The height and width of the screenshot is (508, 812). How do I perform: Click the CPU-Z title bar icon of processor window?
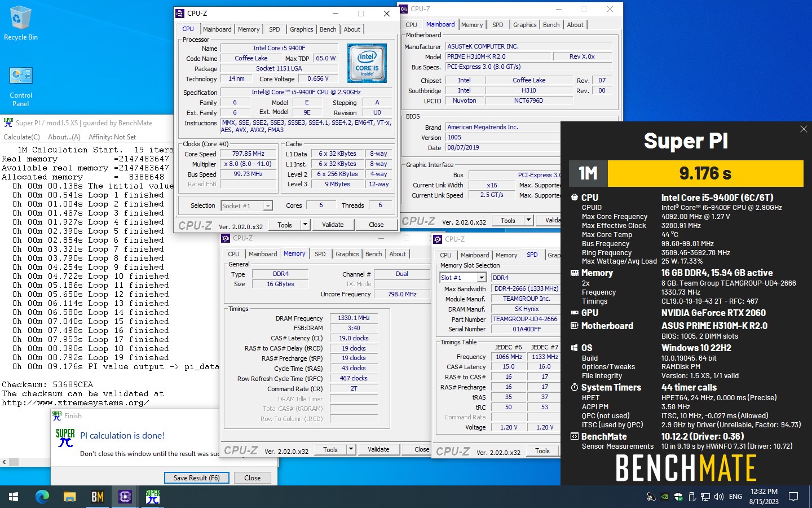[x=180, y=13]
